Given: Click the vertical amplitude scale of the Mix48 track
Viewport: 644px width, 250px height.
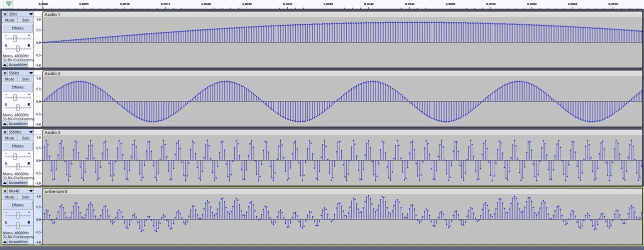Looking at the screenshot, I should 38,219.
